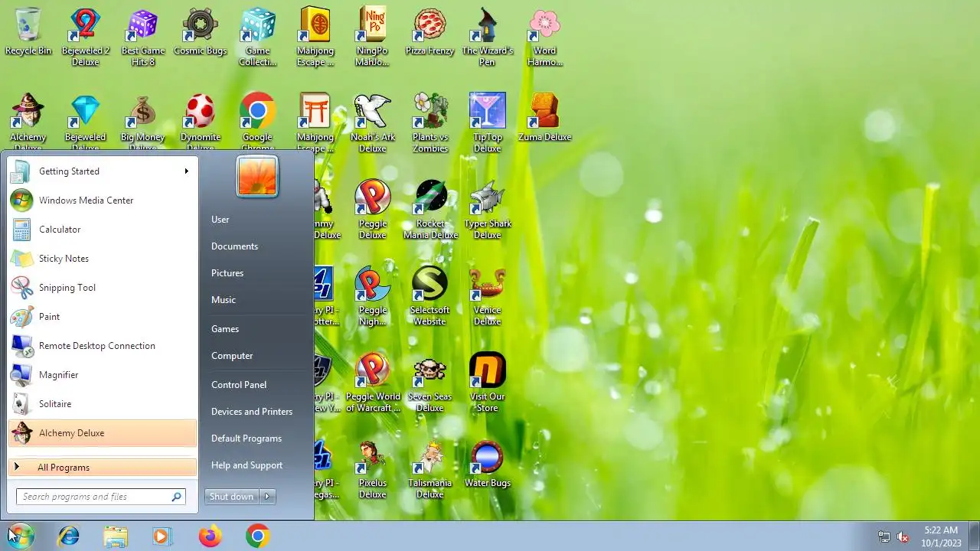This screenshot has width=980, height=551.
Task: Open Dynomite Deluxe egg icon
Action: pyautogui.click(x=201, y=122)
